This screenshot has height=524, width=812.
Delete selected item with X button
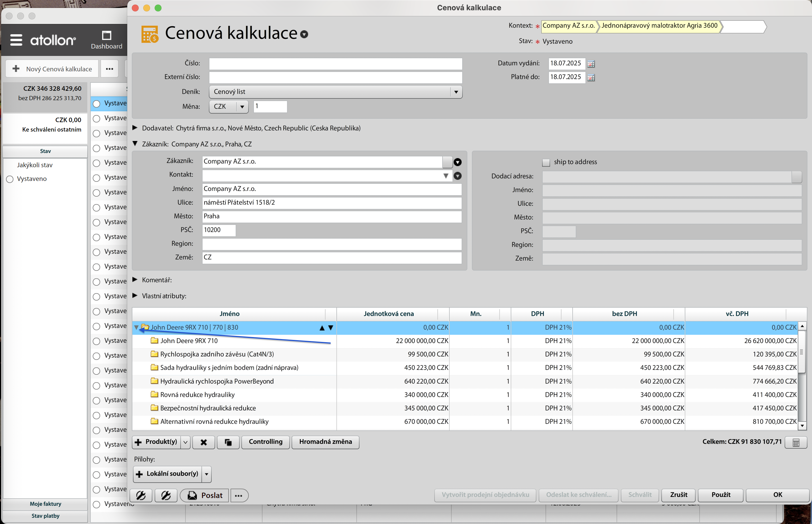203,442
